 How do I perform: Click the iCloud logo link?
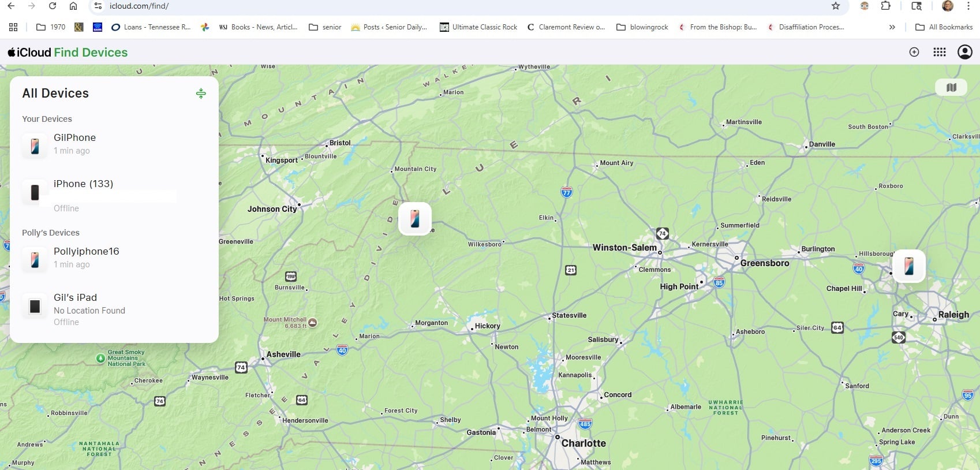click(x=29, y=53)
